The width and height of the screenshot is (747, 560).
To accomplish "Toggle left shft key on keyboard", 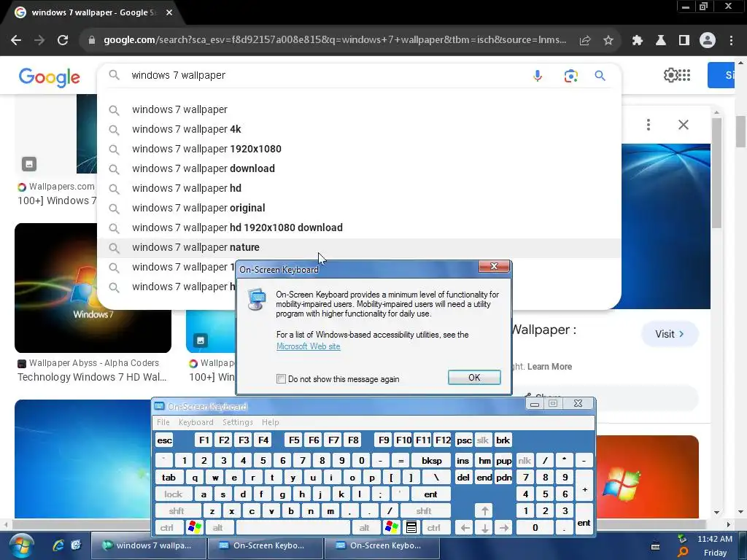I will 177,511.
